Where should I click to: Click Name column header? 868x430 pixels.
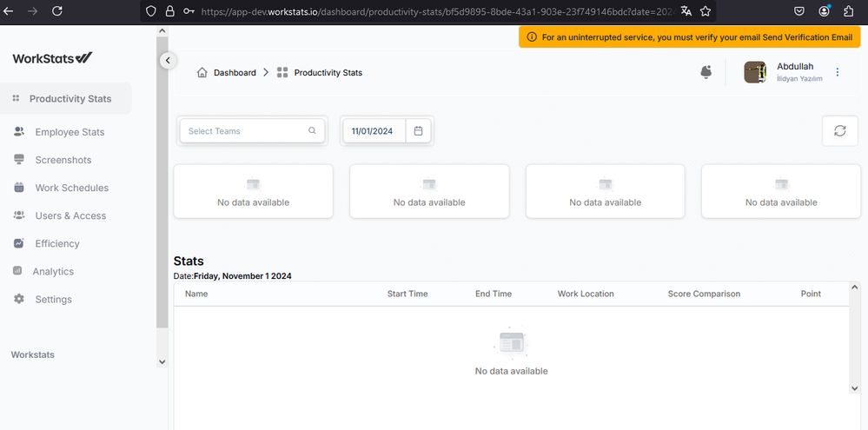[196, 294]
